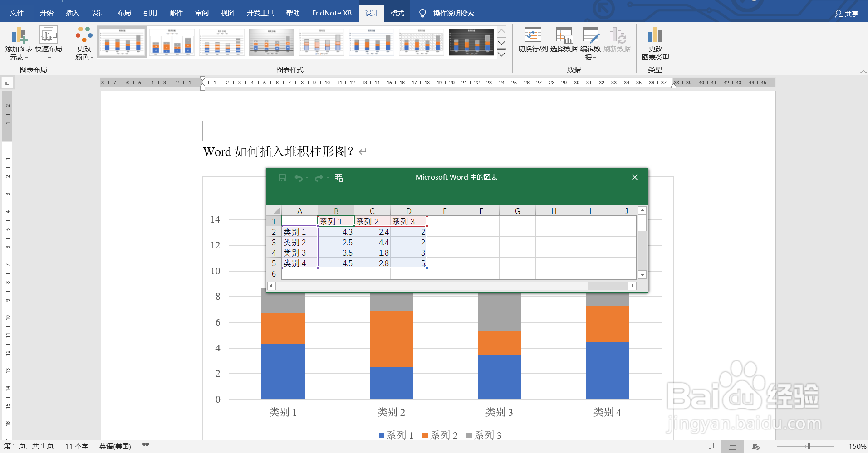Click Undo in chart data window
This screenshot has width=868, height=453.
pos(298,178)
